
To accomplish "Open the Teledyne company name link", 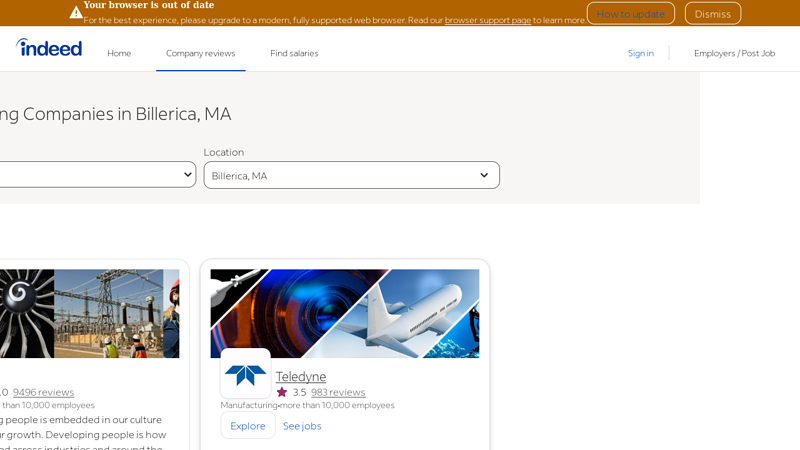I will point(301,377).
